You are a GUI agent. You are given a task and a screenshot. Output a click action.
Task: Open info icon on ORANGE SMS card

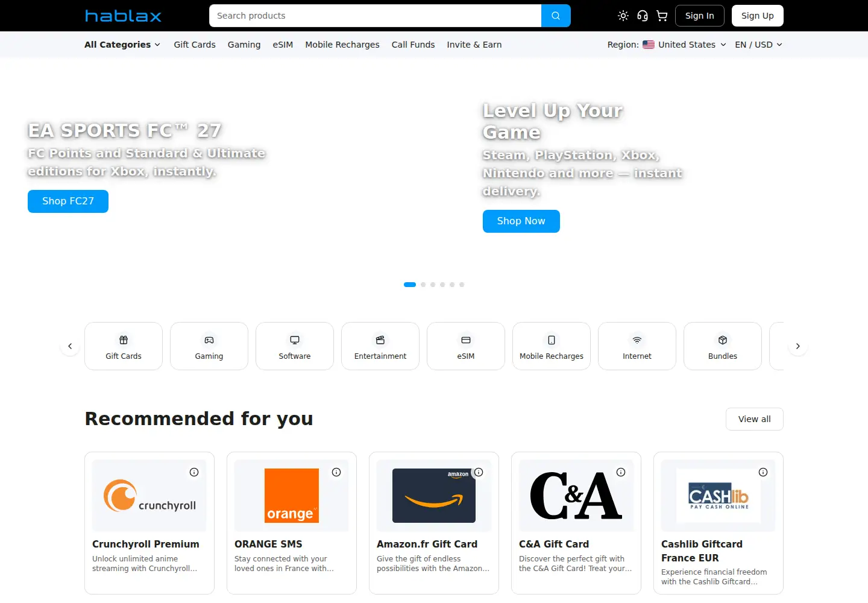(x=336, y=472)
